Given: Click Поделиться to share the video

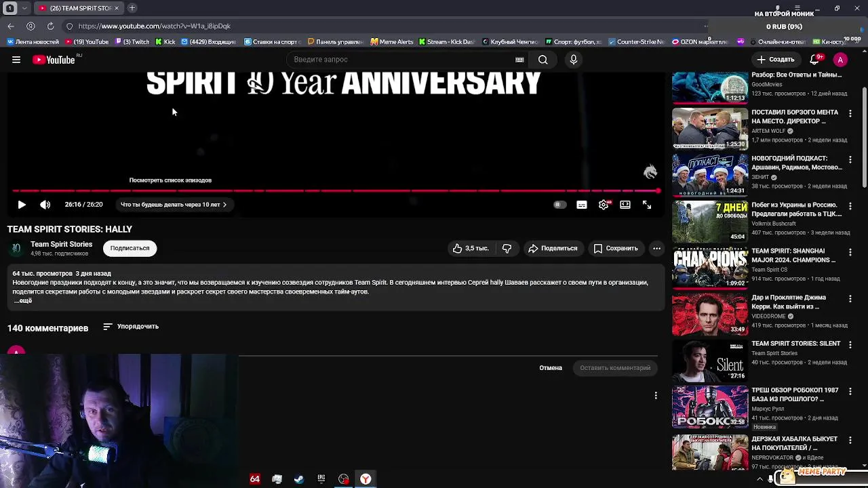Looking at the screenshot, I should [x=553, y=249].
